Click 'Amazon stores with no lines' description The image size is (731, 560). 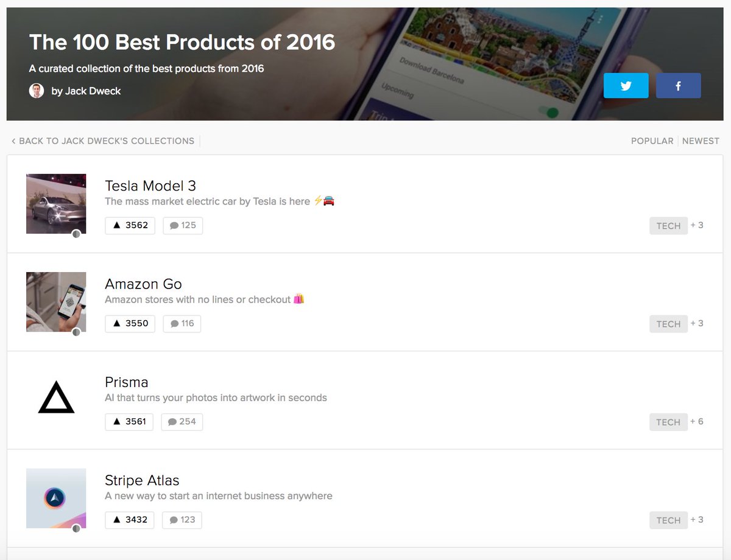205,299
